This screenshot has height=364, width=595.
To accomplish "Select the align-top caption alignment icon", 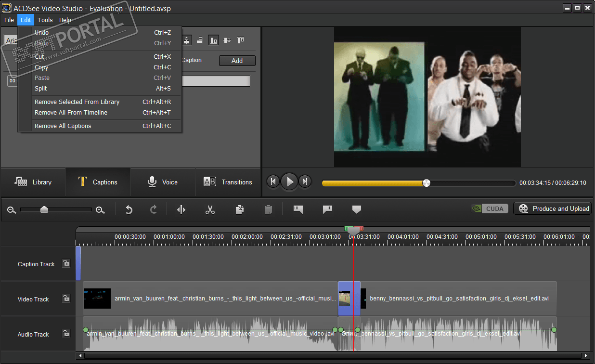I will pyautogui.click(x=241, y=40).
